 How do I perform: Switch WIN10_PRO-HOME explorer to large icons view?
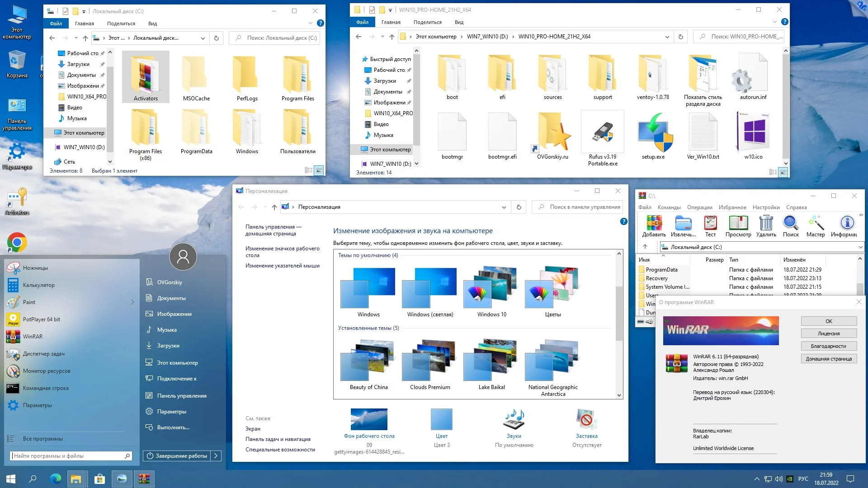click(x=783, y=172)
